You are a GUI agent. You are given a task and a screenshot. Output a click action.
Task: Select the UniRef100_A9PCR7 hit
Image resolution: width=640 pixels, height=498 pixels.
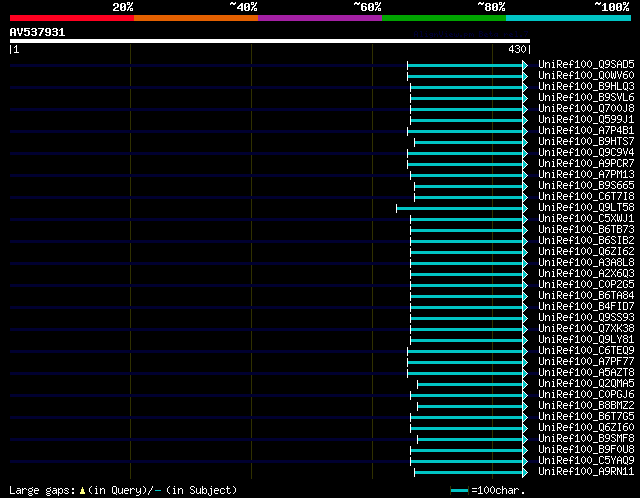586,164
